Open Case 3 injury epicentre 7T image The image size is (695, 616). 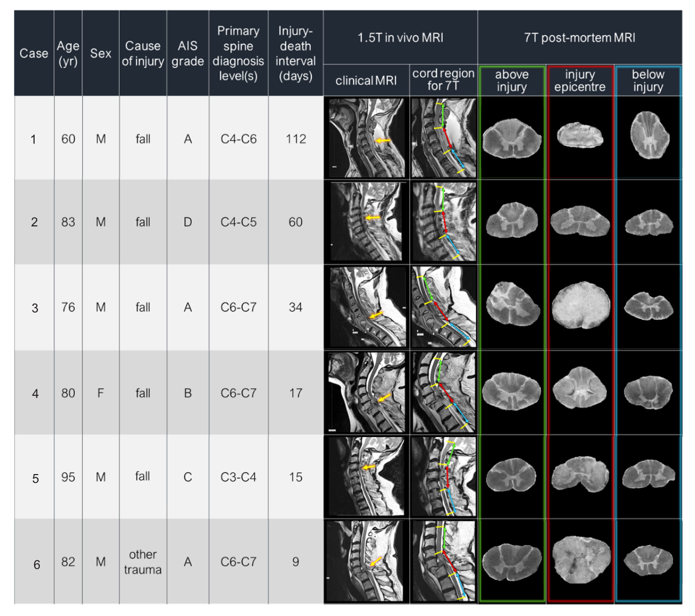580,306
